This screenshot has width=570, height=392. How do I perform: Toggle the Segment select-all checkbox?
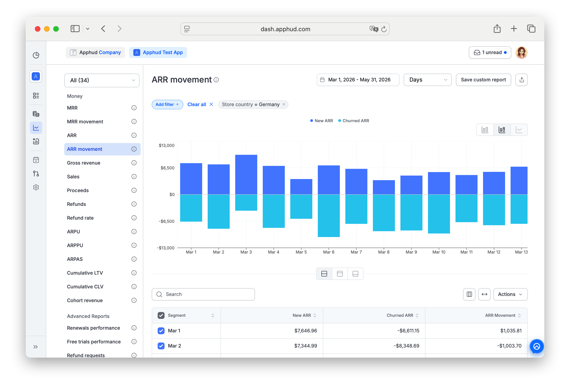pyautogui.click(x=161, y=315)
